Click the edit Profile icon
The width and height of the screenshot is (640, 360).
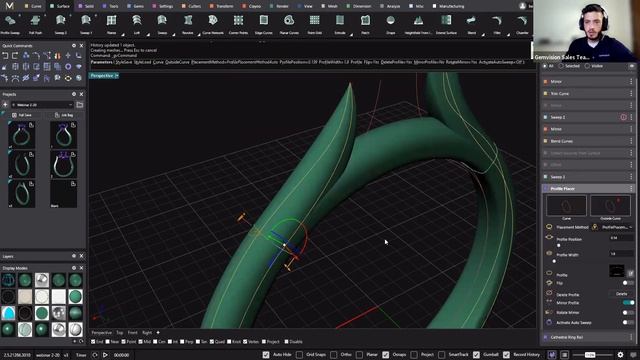[x=630, y=273]
